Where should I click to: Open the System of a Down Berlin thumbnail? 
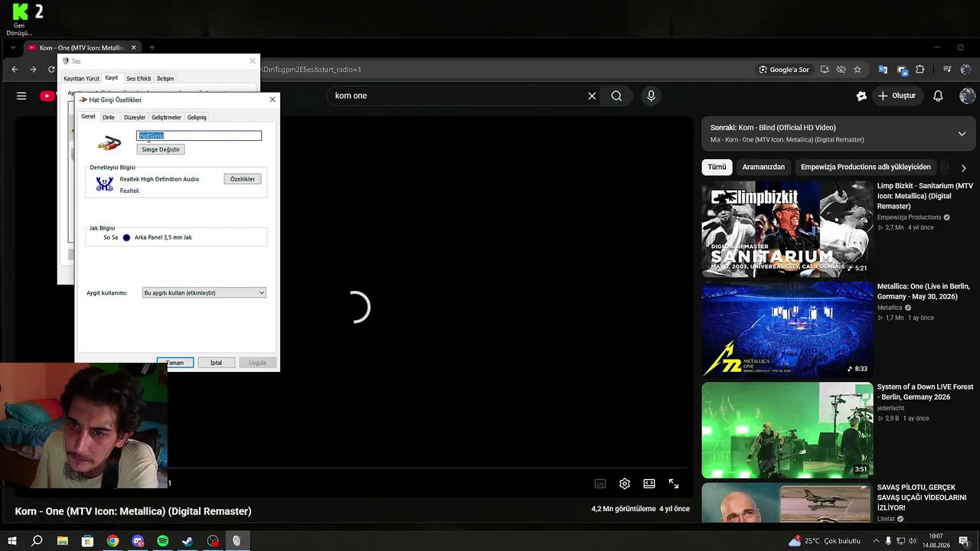787,430
